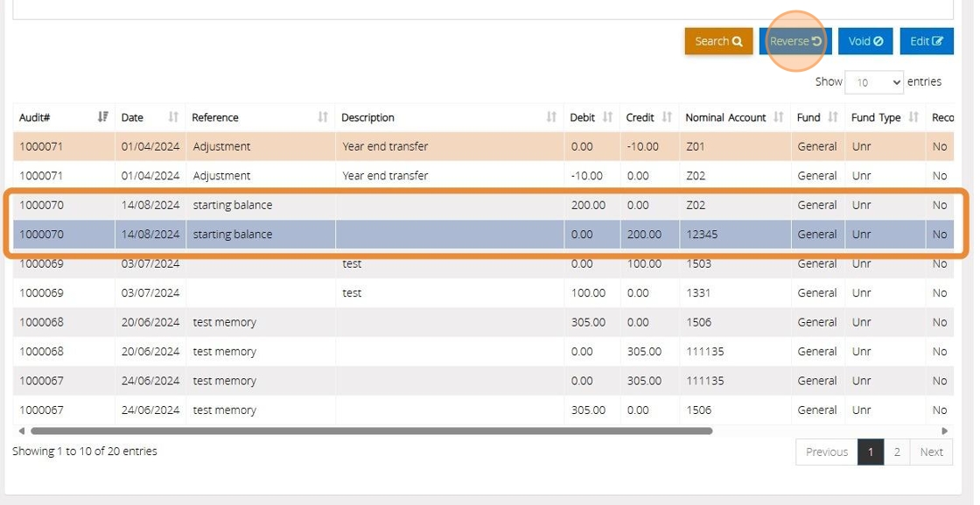Click the horizontal scrollbar thumb
Image resolution: width=980 pixels, height=505 pixels.
coord(371,431)
